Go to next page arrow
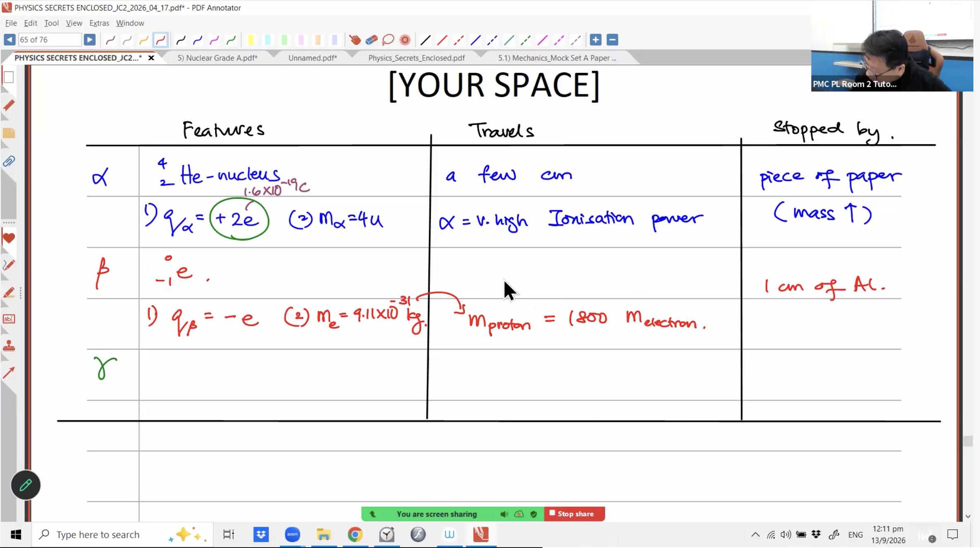980x548 pixels. [89, 40]
